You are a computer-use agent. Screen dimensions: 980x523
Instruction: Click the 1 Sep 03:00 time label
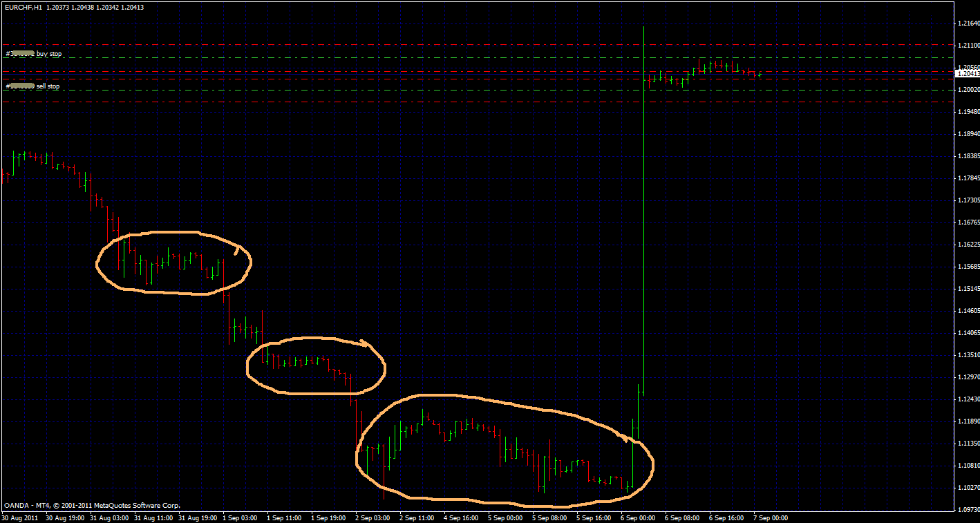tap(241, 517)
